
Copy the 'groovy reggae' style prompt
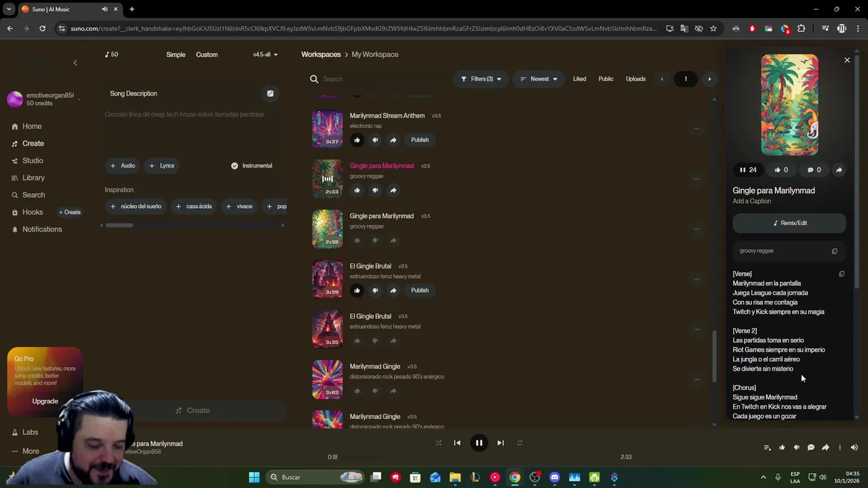click(835, 251)
